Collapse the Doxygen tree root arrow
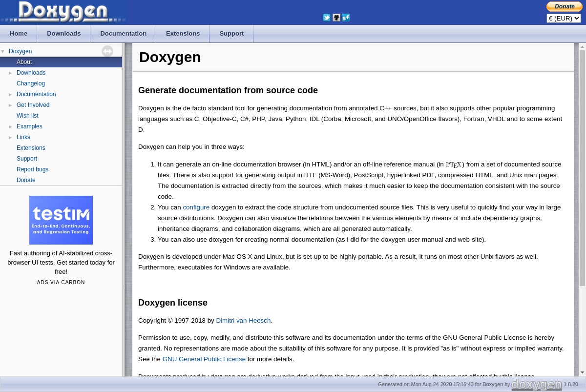The width and height of the screenshot is (586, 392). pyautogui.click(x=3, y=51)
